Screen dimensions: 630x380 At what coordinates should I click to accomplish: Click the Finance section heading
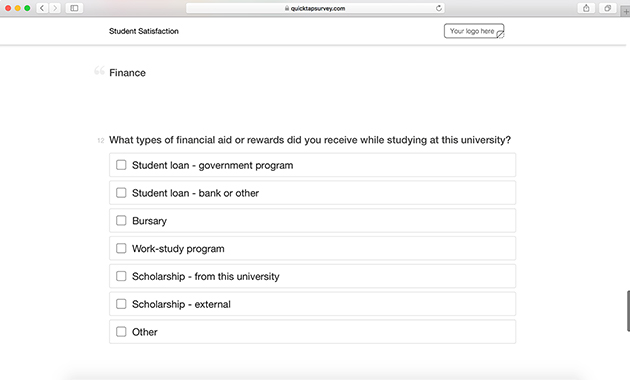[x=127, y=73]
